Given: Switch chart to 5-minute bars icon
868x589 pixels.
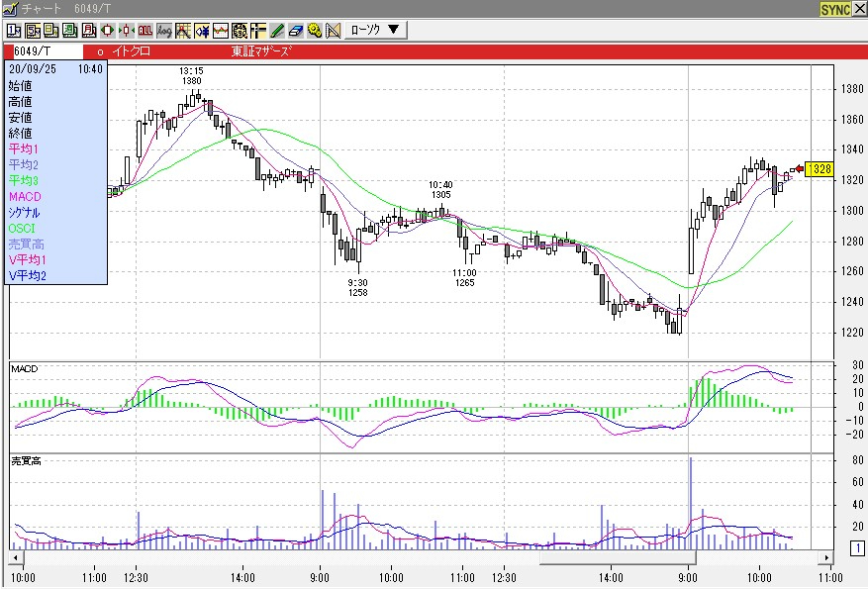Looking at the screenshot, I should [33, 30].
